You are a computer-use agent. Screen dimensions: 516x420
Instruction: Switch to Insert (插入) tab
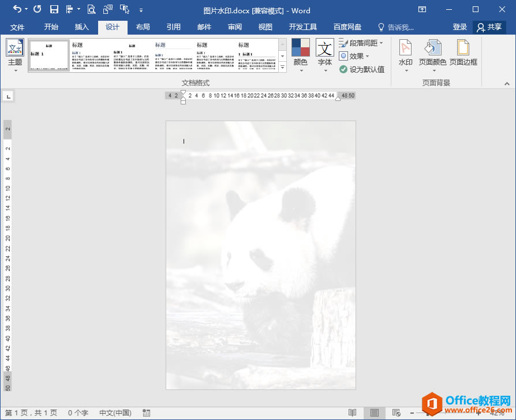81,27
